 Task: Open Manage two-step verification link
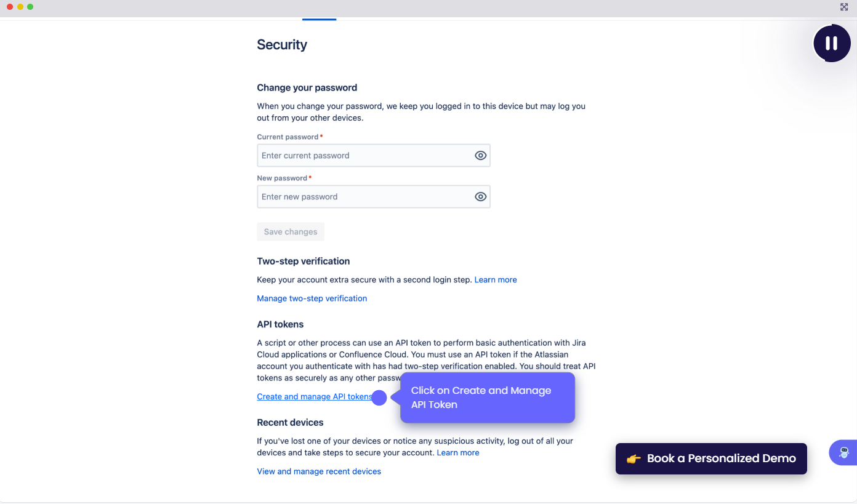point(312,298)
